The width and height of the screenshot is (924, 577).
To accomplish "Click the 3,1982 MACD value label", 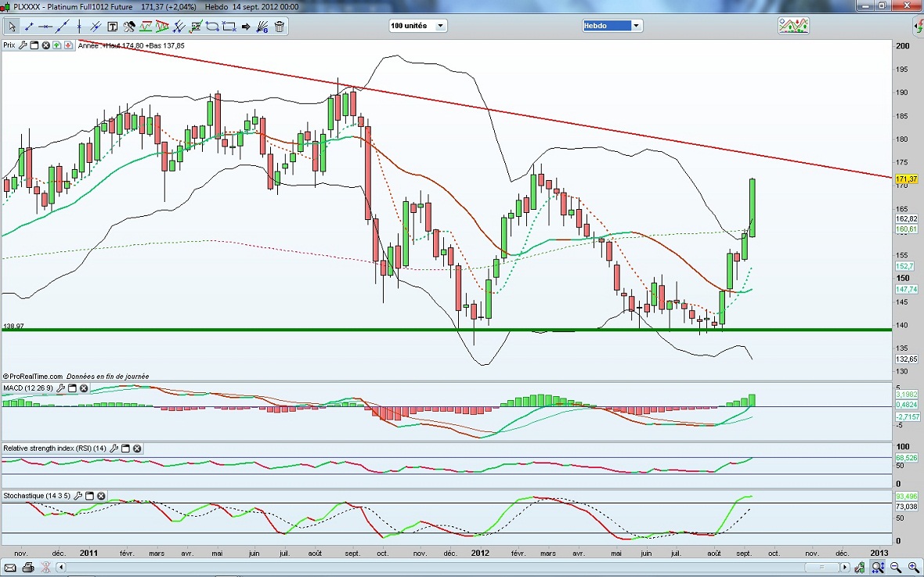I will tap(906, 395).
